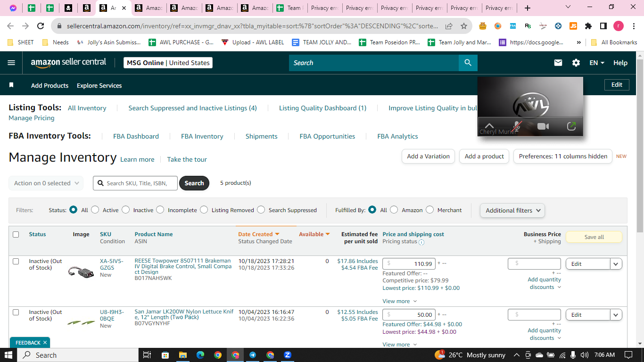Select the Search Suppressed status radio button

pyautogui.click(x=261, y=210)
